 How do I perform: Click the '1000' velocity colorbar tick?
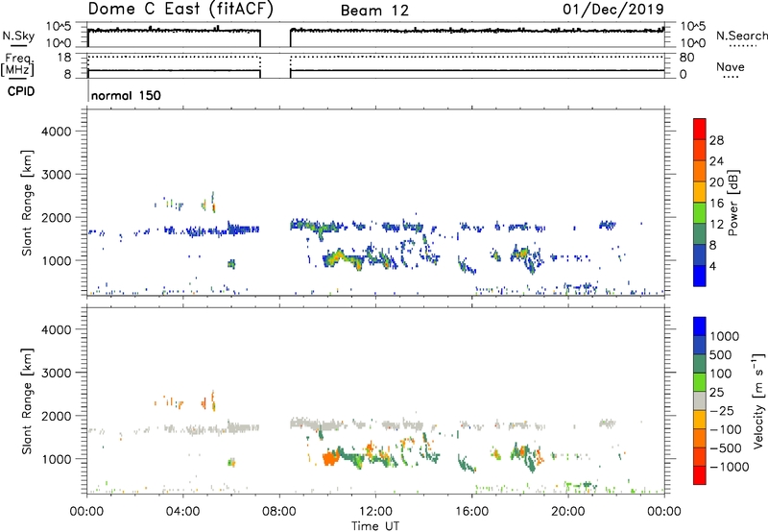click(725, 336)
